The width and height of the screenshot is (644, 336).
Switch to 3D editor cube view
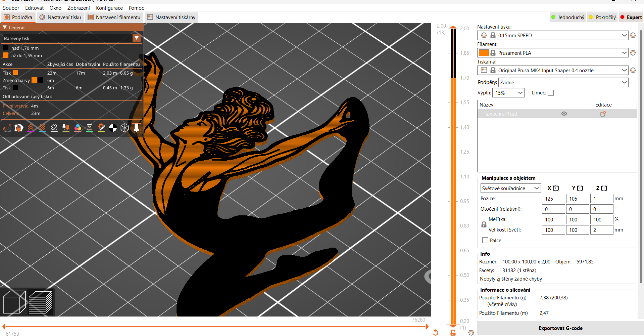point(14,302)
